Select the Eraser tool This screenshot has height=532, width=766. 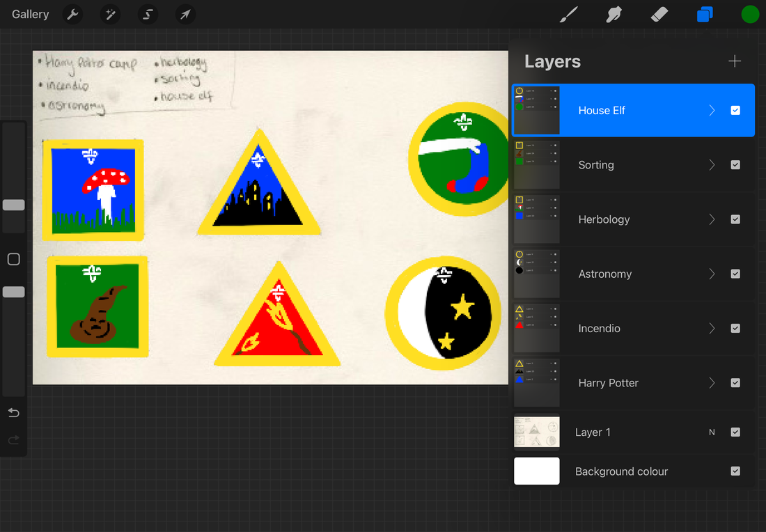click(659, 15)
